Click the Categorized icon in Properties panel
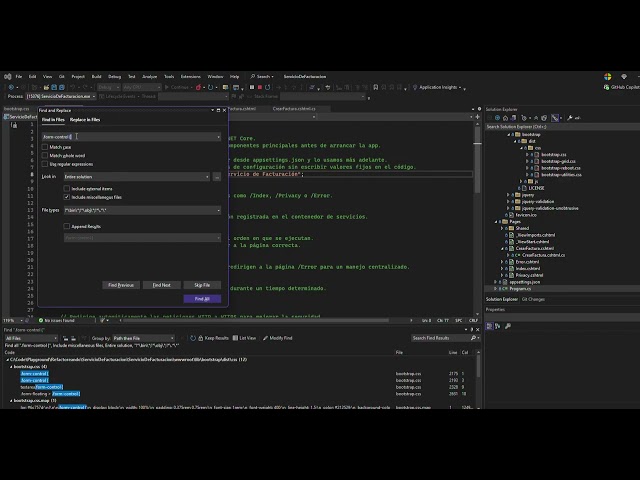 (489, 326)
